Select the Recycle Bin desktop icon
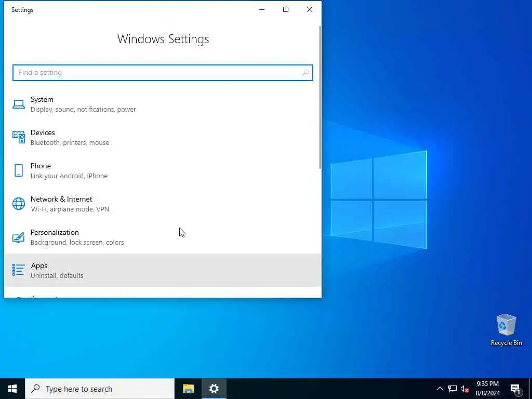Image resolution: width=532 pixels, height=399 pixels. click(x=506, y=330)
